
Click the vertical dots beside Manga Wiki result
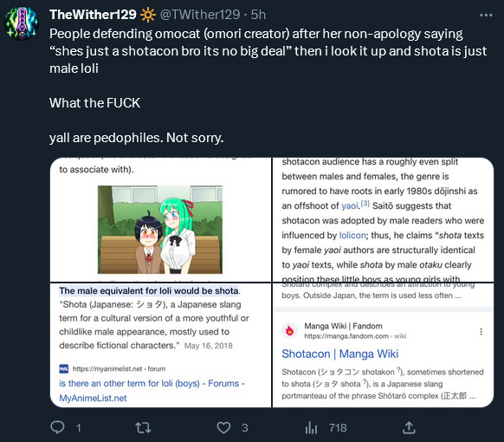(481, 332)
